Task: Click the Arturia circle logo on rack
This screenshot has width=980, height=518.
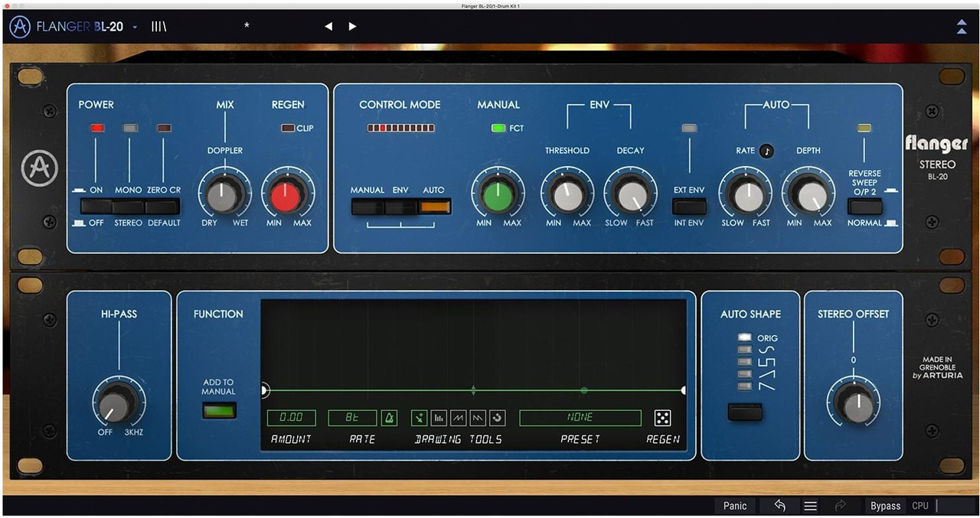Action: point(40,168)
